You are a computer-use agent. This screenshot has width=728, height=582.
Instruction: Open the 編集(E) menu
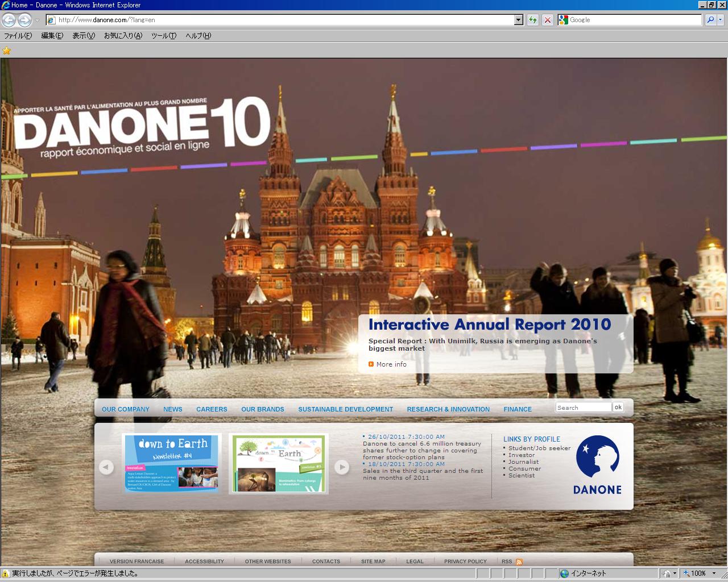[52, 35]
